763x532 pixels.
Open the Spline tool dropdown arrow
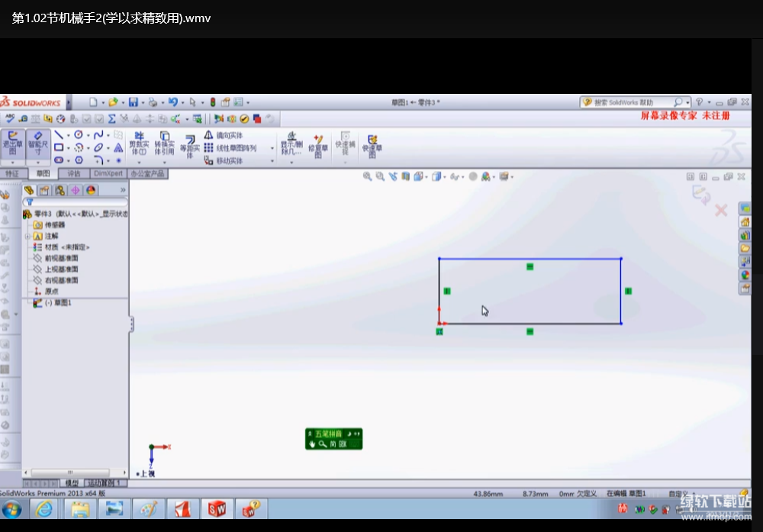click(108, 135)
